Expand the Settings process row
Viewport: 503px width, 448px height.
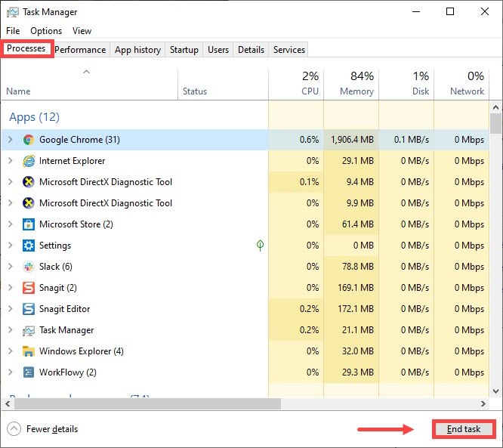click(11, 246)
